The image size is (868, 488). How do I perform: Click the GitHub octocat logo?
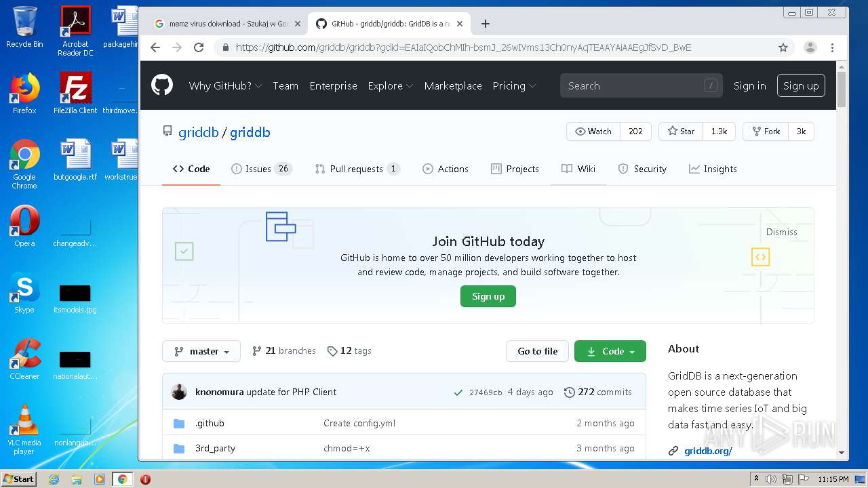pos(161,85)
